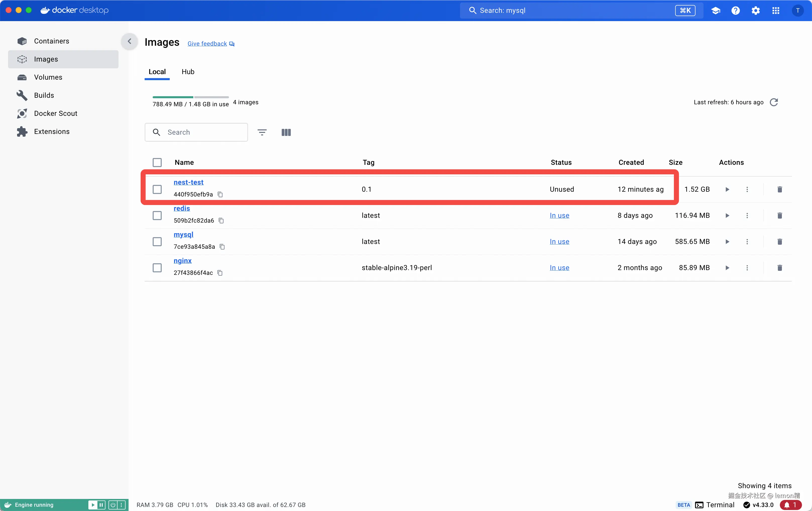This screenshot has width=812, height=511.
Task: Copy the nginx image ID 27f43866f4ac
Action: pyautogui.click(x=220, y=273)
